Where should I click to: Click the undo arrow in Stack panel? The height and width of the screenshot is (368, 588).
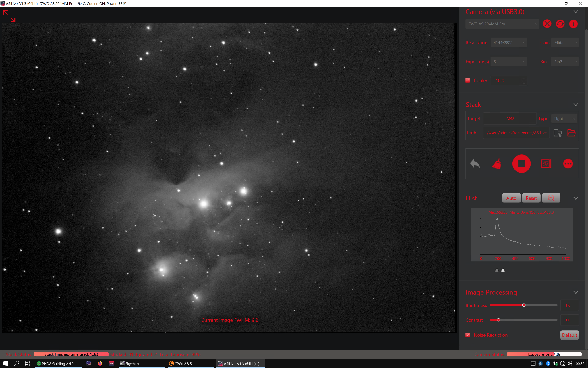pos(475,164)
